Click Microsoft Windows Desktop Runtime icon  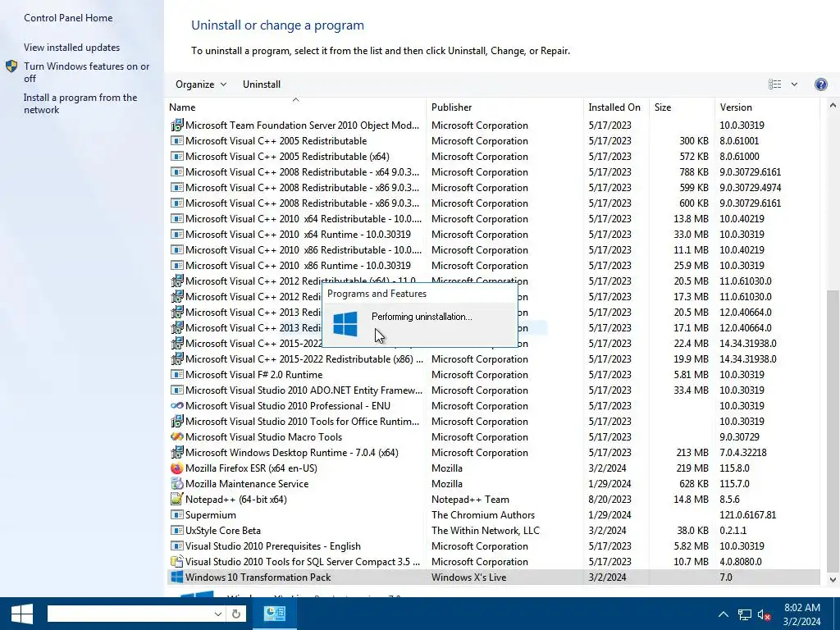click(177, 452)
